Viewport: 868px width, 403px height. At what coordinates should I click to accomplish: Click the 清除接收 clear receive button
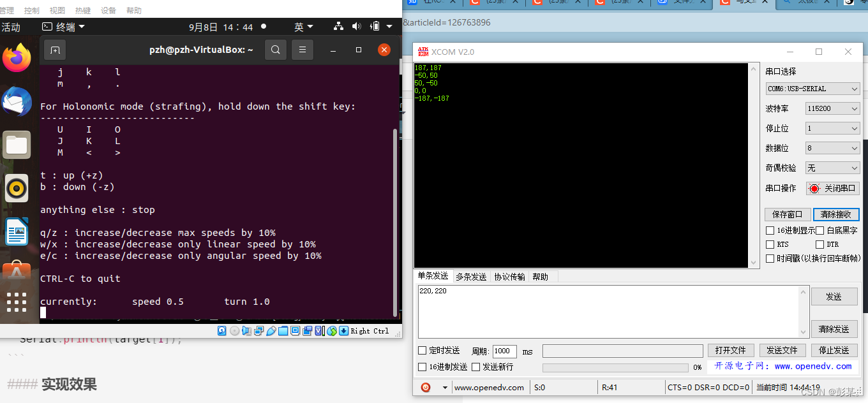pos(836,214)
